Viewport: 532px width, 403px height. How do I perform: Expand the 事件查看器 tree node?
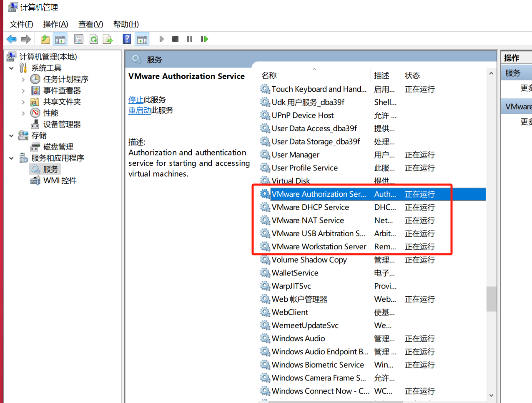tap(23, 90)
